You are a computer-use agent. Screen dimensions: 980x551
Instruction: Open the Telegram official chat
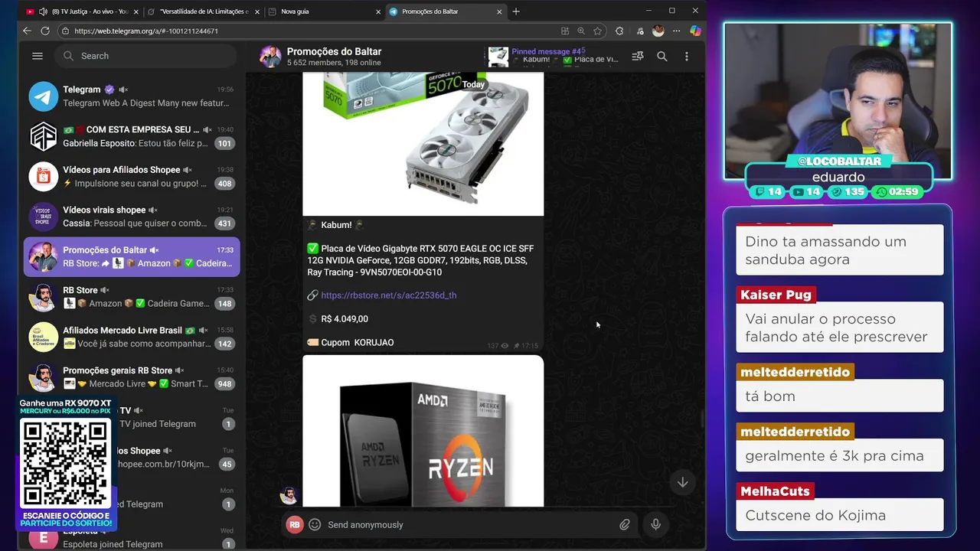pos(132,96)
